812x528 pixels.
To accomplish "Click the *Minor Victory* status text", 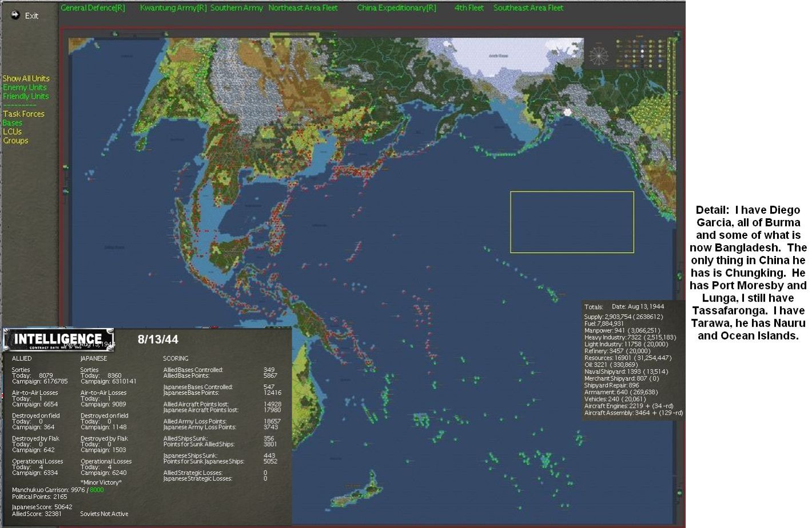I will [x=101, y=483].
